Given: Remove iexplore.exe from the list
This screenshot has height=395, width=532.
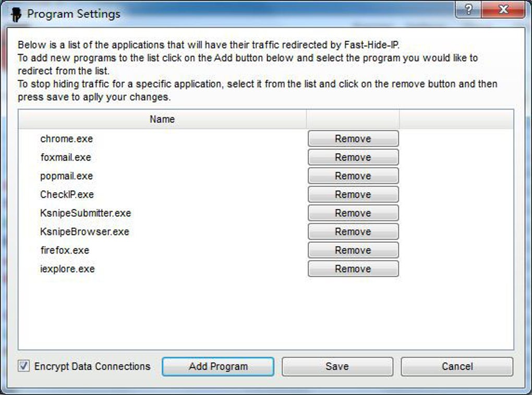Looking at the screenshot, I should tap(353, 269).
